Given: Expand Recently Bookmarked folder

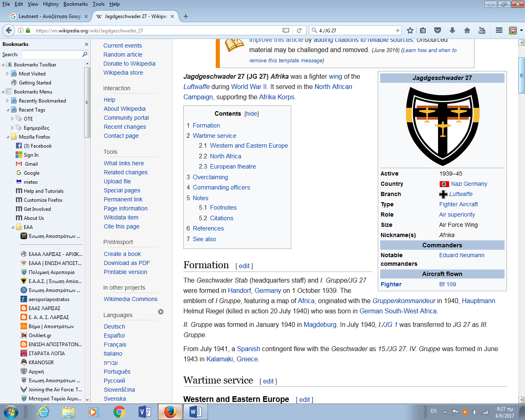Looking at the screenshot, I should (x=8, y=101).
